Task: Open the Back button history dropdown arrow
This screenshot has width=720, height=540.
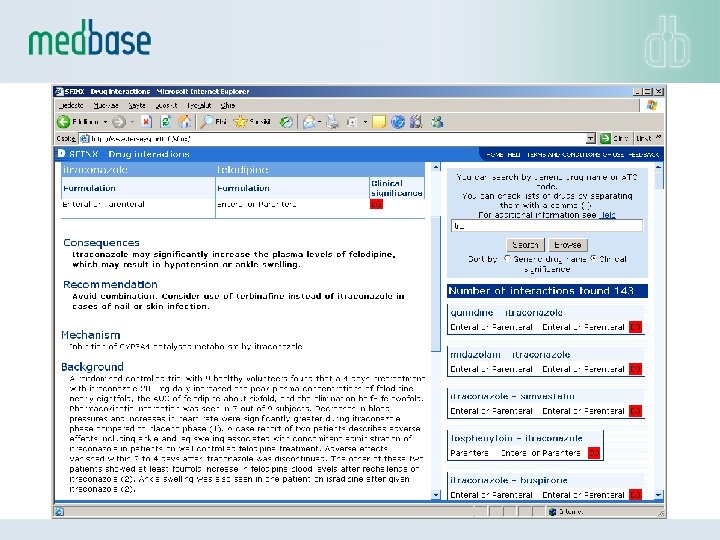Action: click(105, 122)
